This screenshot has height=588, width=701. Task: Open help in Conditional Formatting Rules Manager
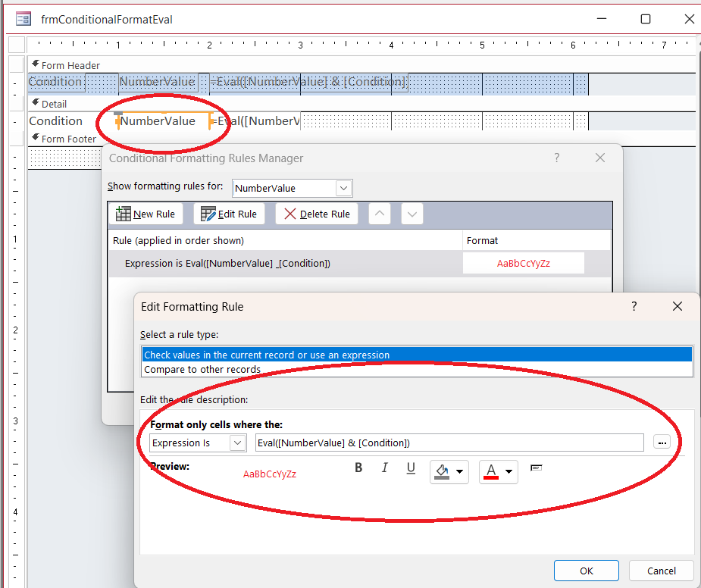point(556,158)
